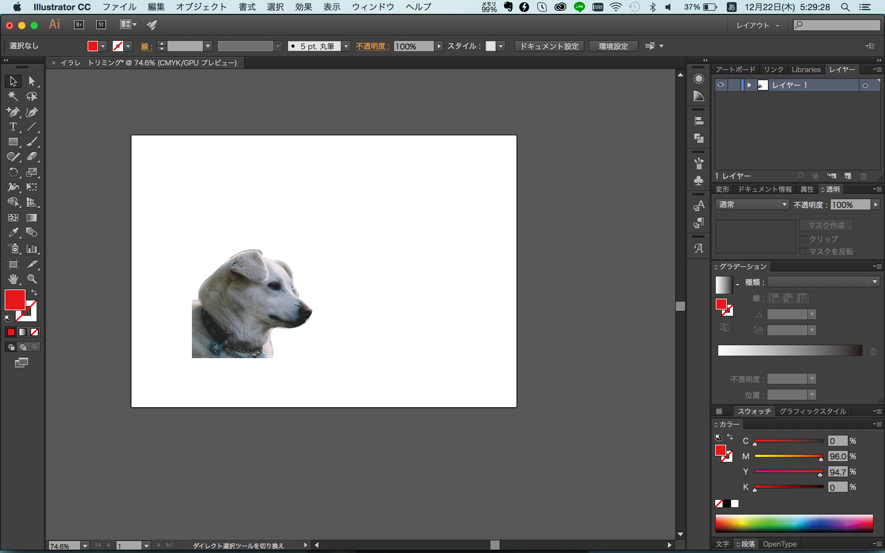Open the オブジェクト menu
Viewport: 885px width, 553px height.
pos(201,7)
